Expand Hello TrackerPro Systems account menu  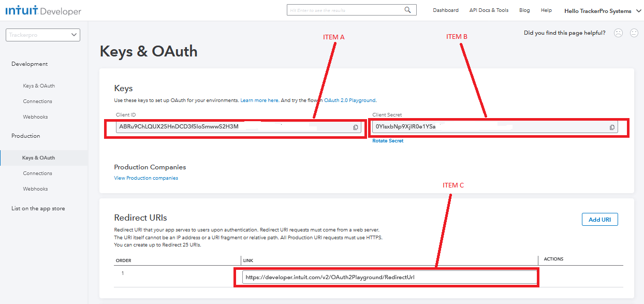[603, 11]
